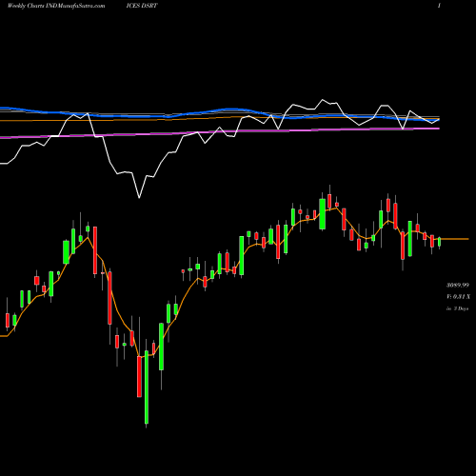The image size is (476, 476).
Task: Click the 'V: 0.31 X' volume text
Action: 458,297
